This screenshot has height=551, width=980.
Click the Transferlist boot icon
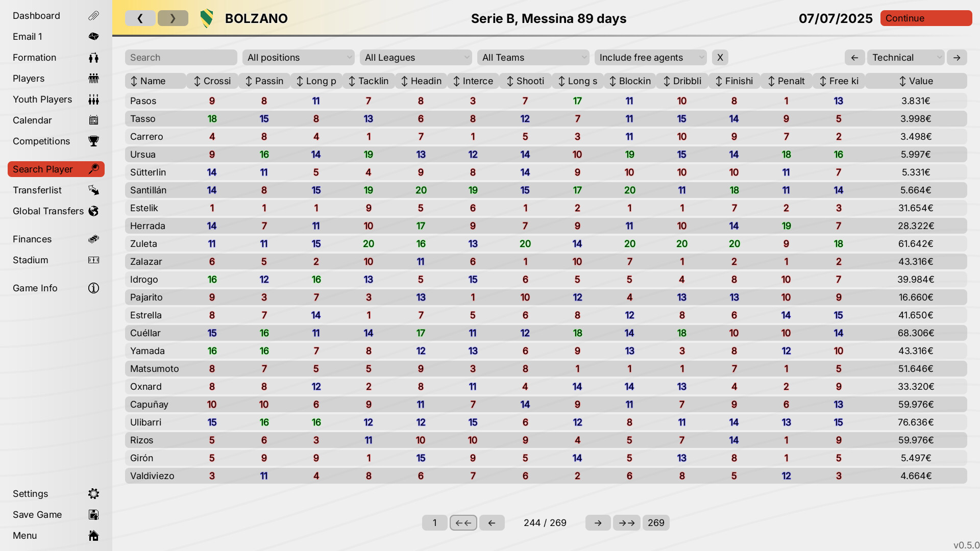[93, 190]
